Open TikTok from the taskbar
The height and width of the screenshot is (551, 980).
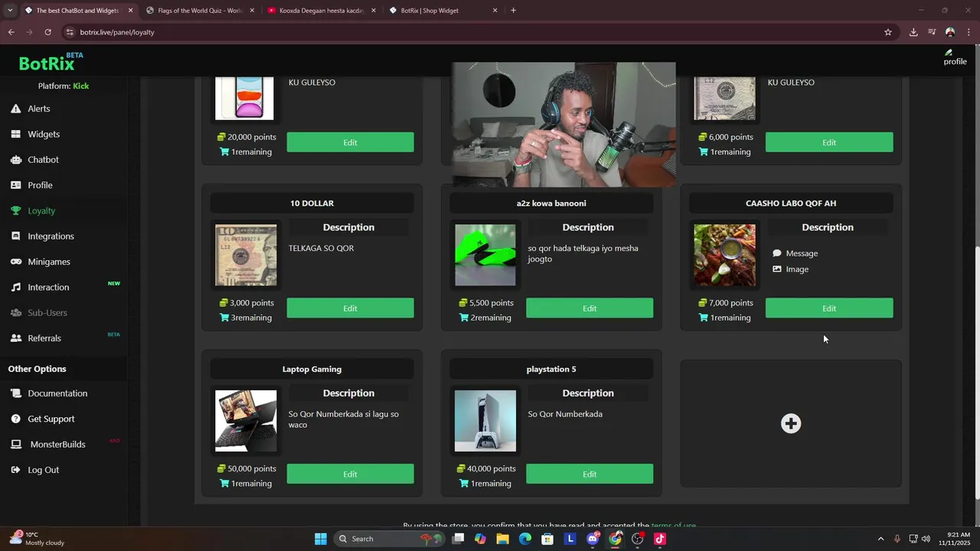(660, 539)
